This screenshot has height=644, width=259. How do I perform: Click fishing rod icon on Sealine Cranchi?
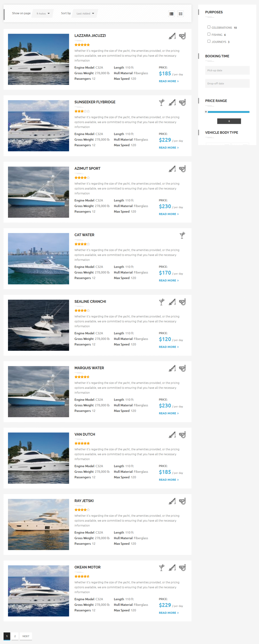[172, 302]
